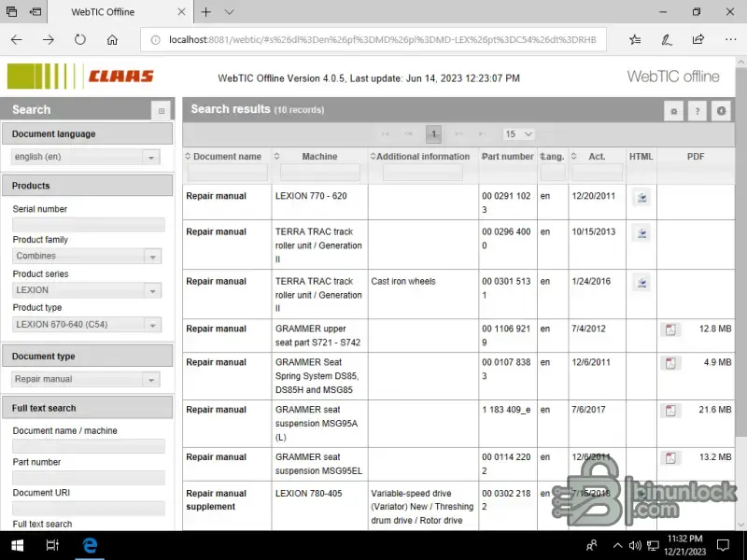Open PDF icon for the 13.2 MB document
The height and width of the screenshot is (560, 747).
670,458
